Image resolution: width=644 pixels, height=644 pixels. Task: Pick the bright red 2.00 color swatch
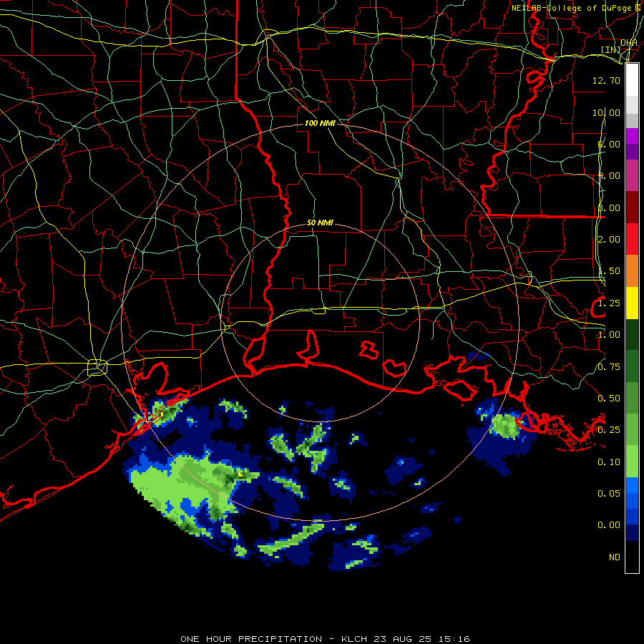tap(632, 239)
